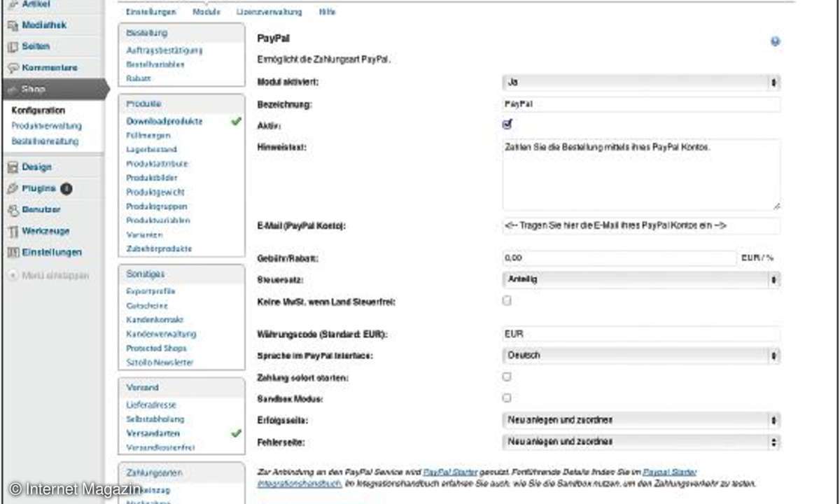Open the Gutscheine module
The width and height of the screenshot is (840, 504).
147,306
